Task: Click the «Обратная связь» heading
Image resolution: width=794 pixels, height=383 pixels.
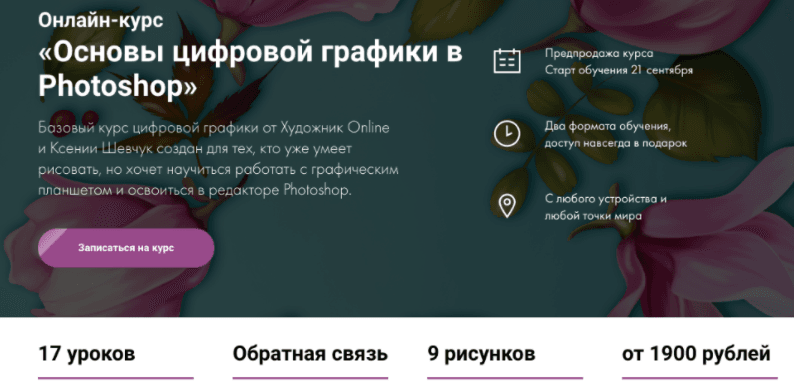Action: pyautogui.click(x=310, y=354)
